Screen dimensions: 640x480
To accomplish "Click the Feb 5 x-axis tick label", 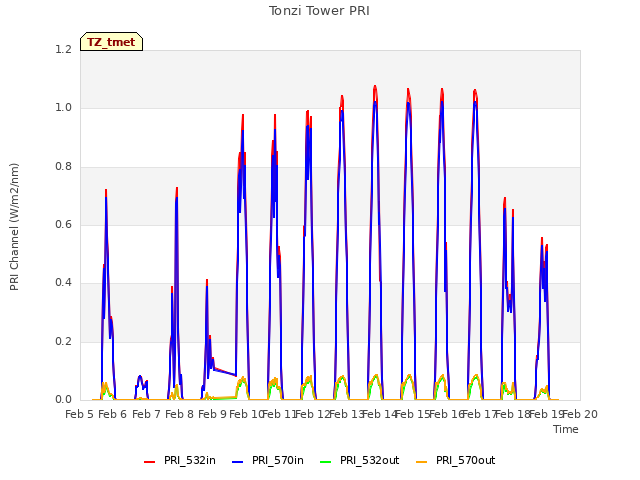I will (x=80, y=414).
